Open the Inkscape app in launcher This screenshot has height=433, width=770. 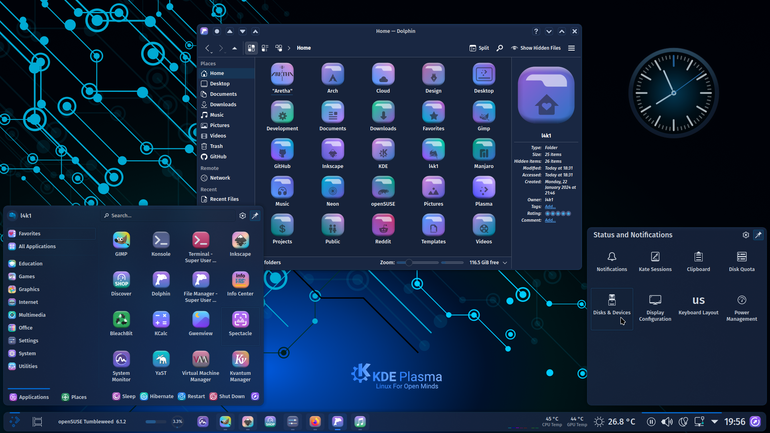coord(240,244)
